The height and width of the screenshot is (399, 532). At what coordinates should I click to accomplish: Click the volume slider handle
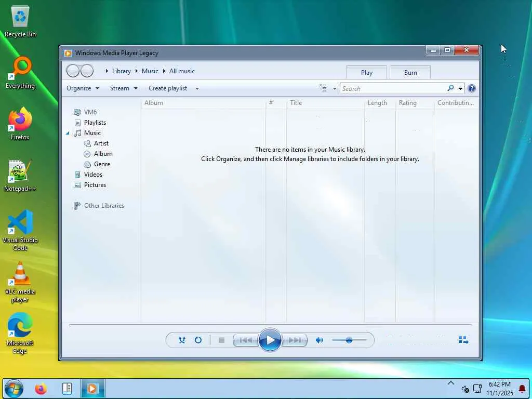click(349, 340)
